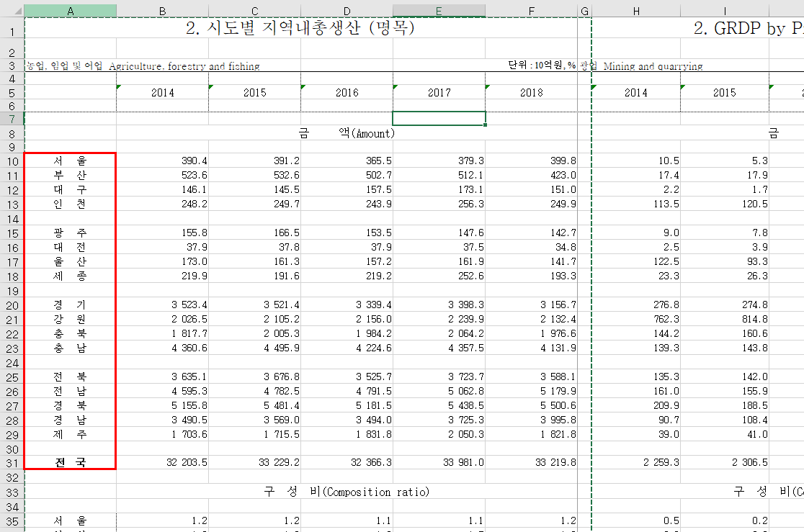Click value 3 523.4 in row 20
This screenshot has width=804, height=532.
coord(189,305)
